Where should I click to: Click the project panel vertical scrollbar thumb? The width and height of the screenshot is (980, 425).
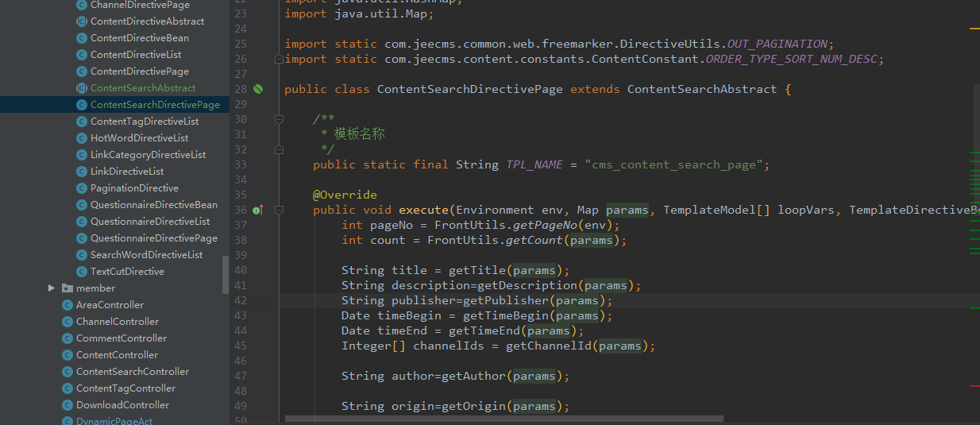point(226,274)
